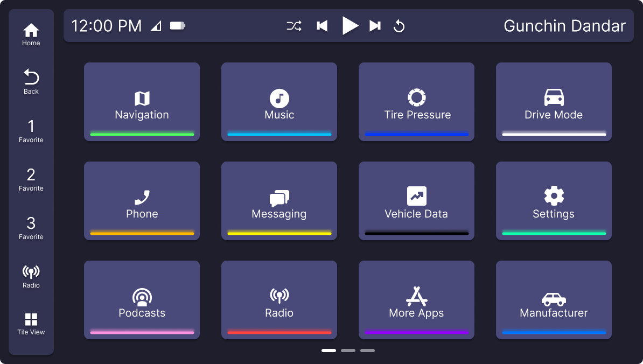This screenshot has width=643, height=364.
Task: Tap the battery status icon
Action: point(178,26)
